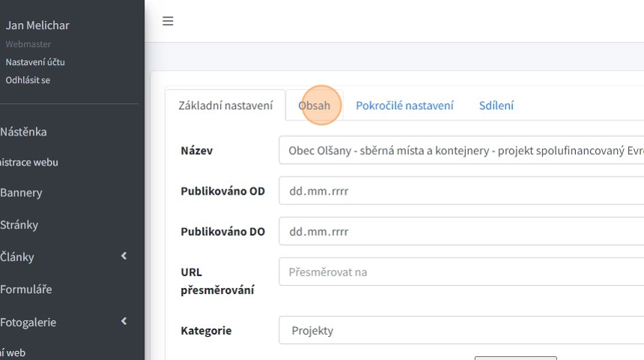Click the URL přesměrování input field
Image resolution: width=644 pixels, height=360 pixels.
click(461, 272)
